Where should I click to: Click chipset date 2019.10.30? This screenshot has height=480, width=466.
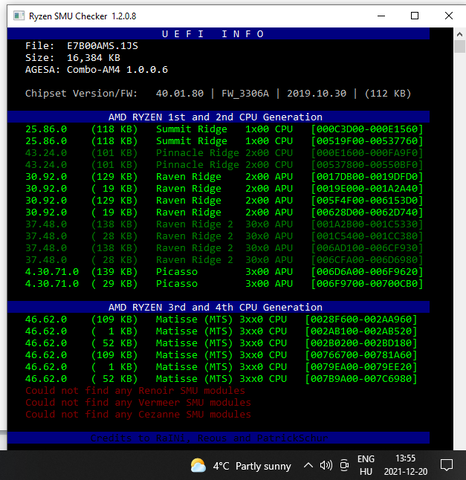[316, 93]
